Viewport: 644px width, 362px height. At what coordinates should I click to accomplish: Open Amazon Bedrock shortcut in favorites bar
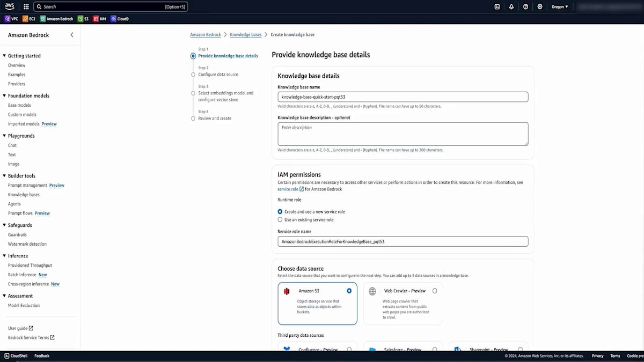coord(57,19)
